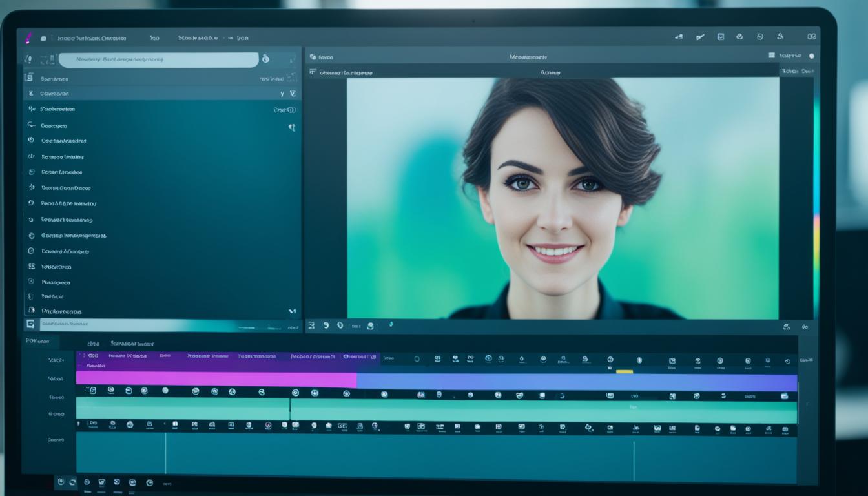Click the square document icon in top-right toolbar

[721, 37]
